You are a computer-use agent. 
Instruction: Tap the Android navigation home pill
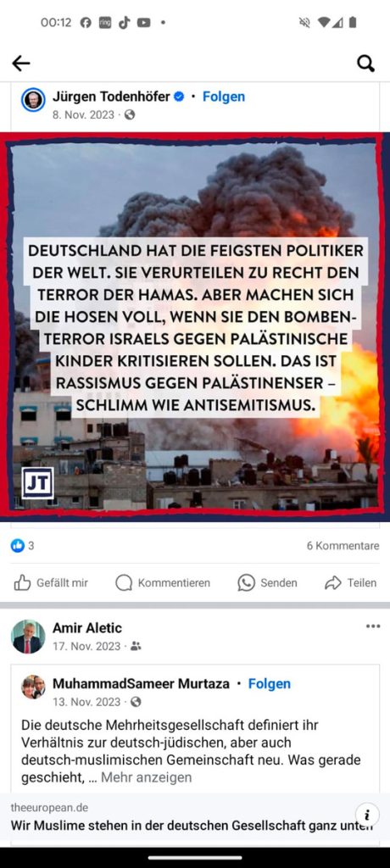click(194, 858)
